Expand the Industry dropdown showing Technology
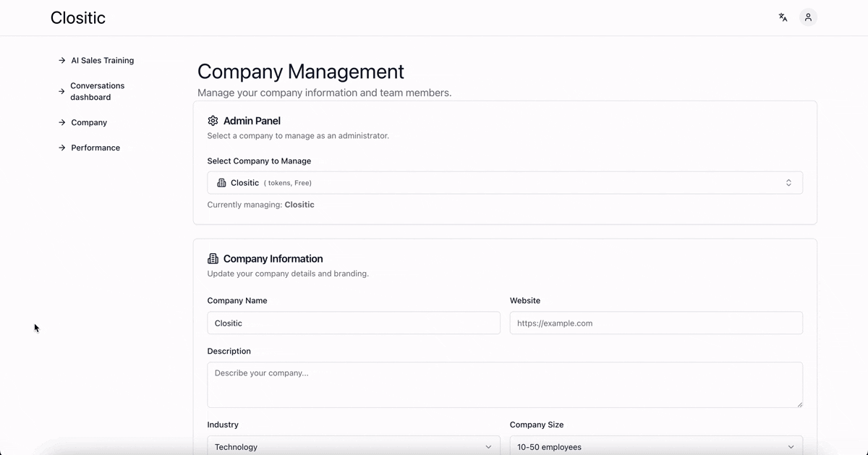 pos(353,446)
